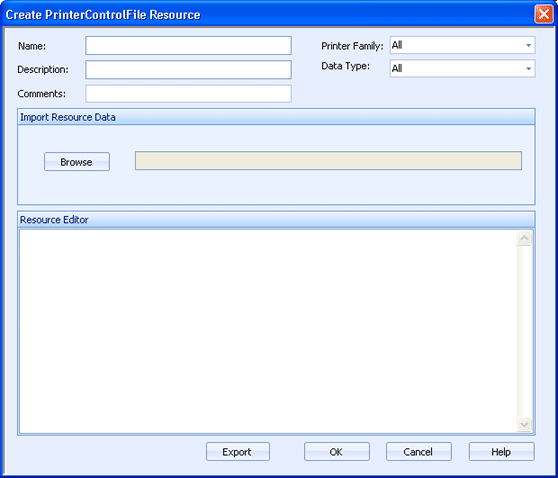Click the Resource Editor scroll down arrow
Screen dimensions: 558x478
click(524, 424)
